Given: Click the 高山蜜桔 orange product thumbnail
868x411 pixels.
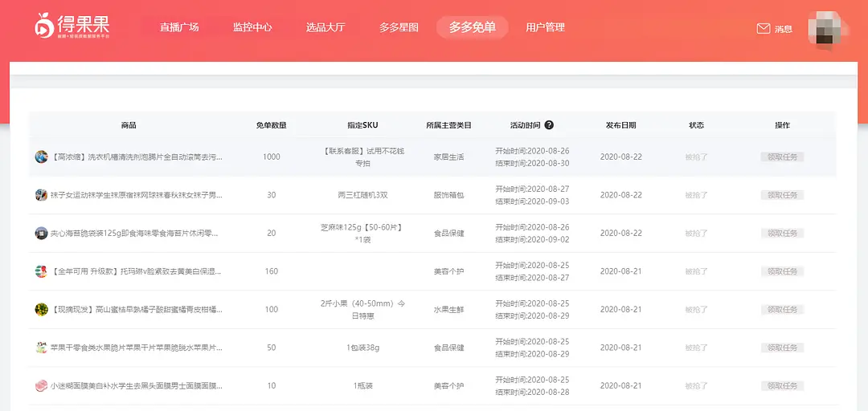Looking at the screenshot, I should click(42, 309).
